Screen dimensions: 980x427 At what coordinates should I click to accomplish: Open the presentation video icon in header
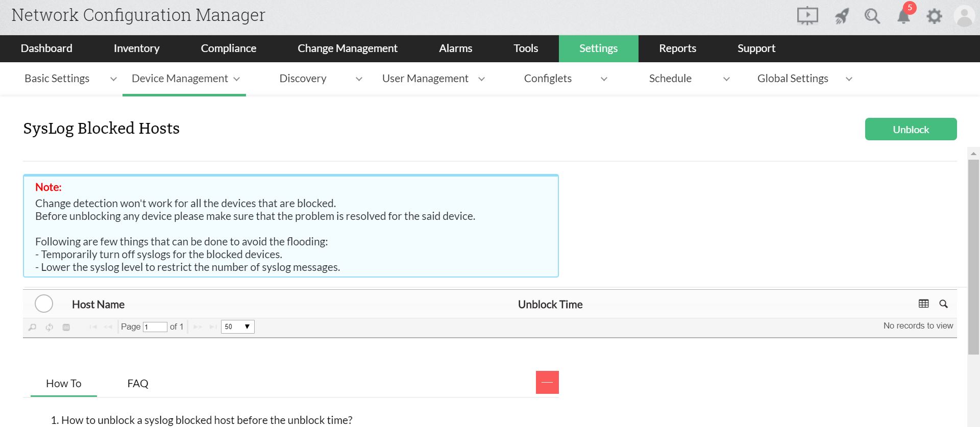pyautogui.click(x=807, y=16)
